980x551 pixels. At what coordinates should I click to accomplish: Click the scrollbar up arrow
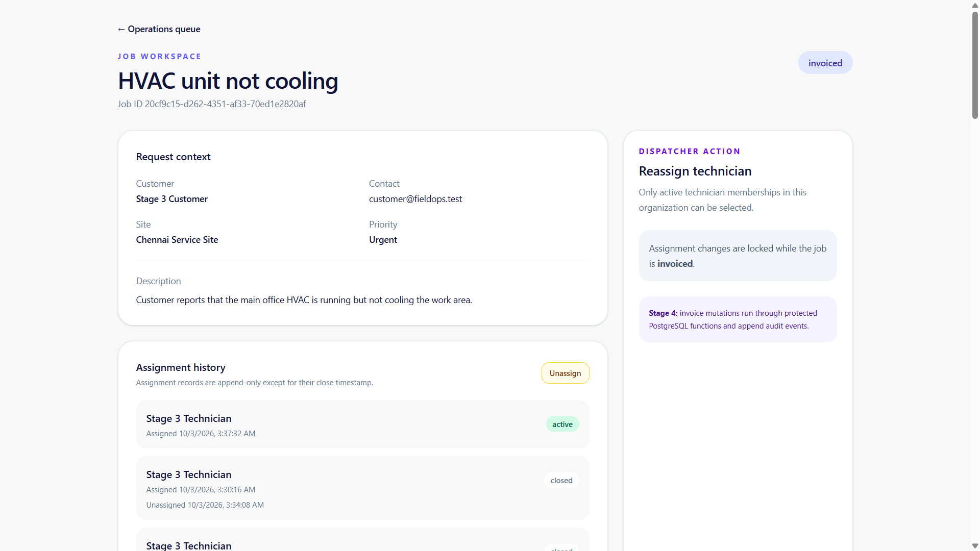click(975, 5)
